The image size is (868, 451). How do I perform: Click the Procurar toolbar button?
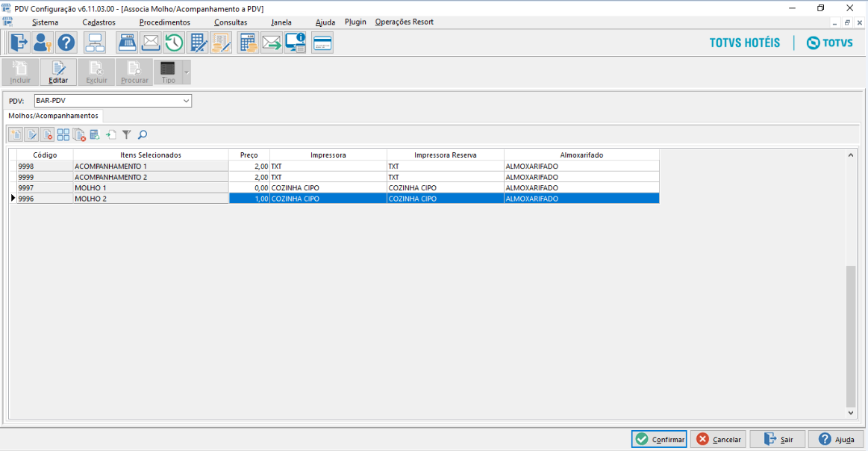point(134,72)
